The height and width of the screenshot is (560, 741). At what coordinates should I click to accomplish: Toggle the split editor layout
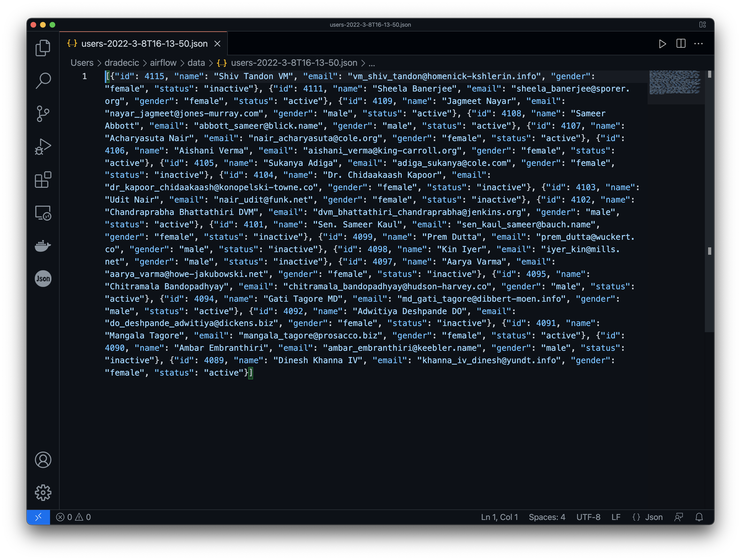[x=681, y=44]
